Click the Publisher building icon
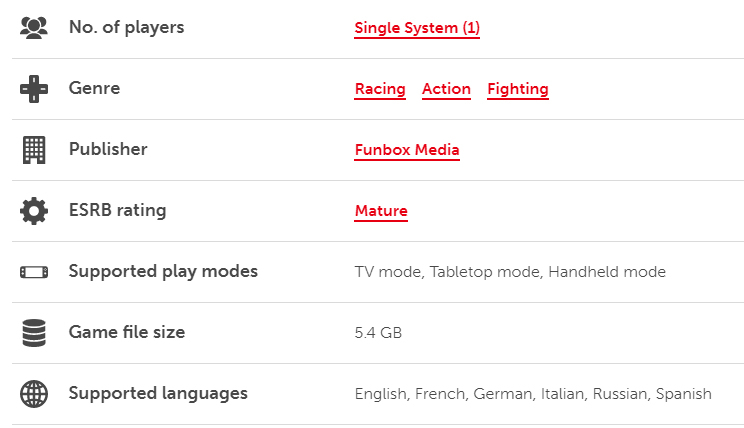 pos(34,150)
